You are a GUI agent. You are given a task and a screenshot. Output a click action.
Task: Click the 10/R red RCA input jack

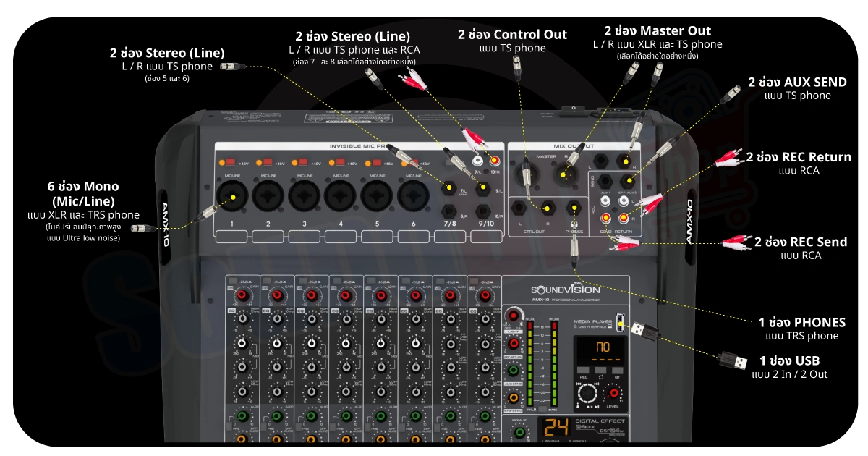click(495, 161)
